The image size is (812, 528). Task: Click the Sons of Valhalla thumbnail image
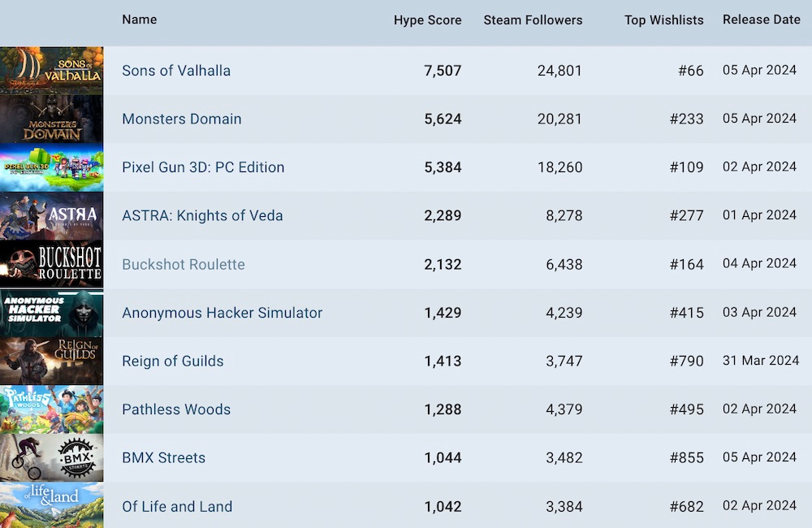click(52, 71)
